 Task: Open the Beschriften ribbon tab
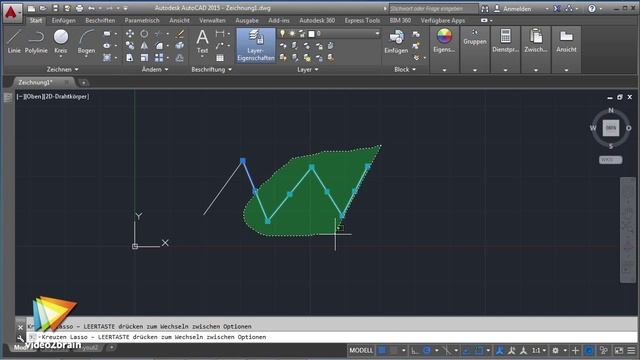point(100,20)
